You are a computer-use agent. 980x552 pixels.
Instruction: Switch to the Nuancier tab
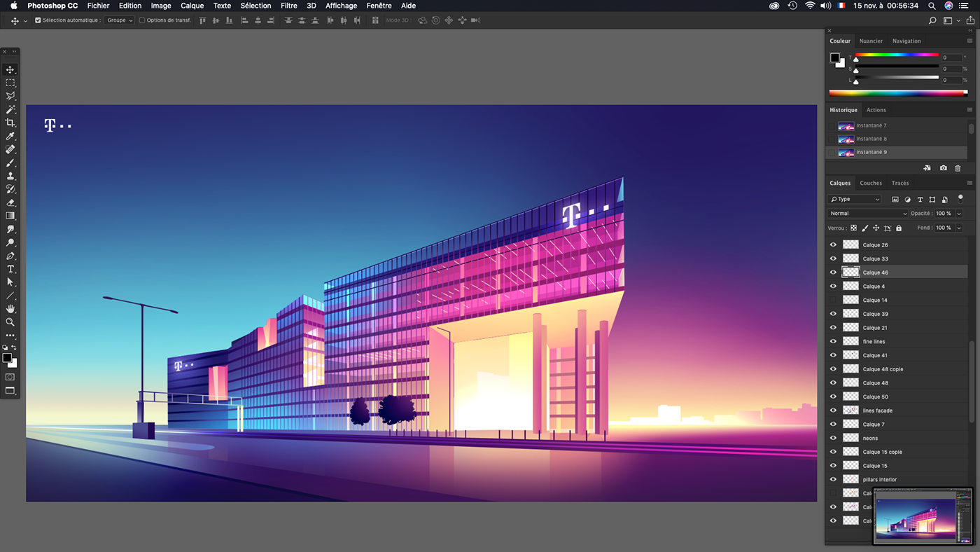pos(871,41)
